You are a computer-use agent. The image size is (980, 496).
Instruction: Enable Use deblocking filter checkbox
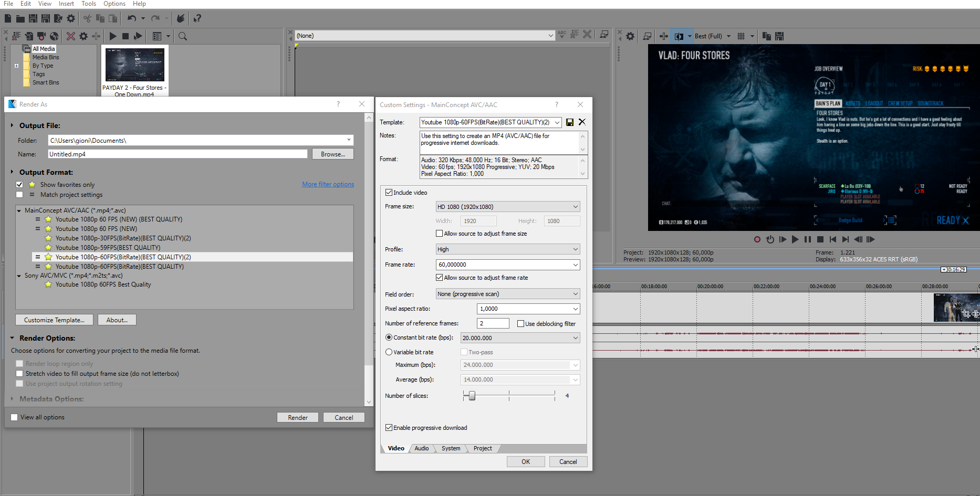coord(520,324)
